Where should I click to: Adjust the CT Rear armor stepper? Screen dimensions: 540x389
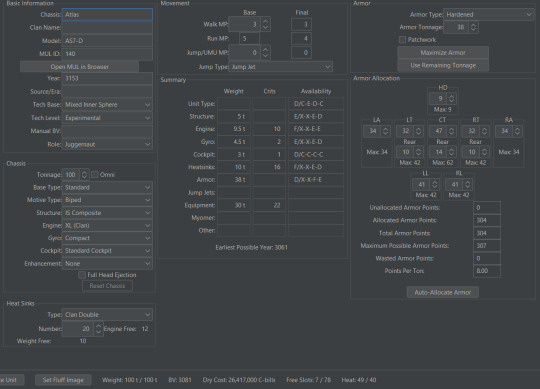[x=451, y=152]
